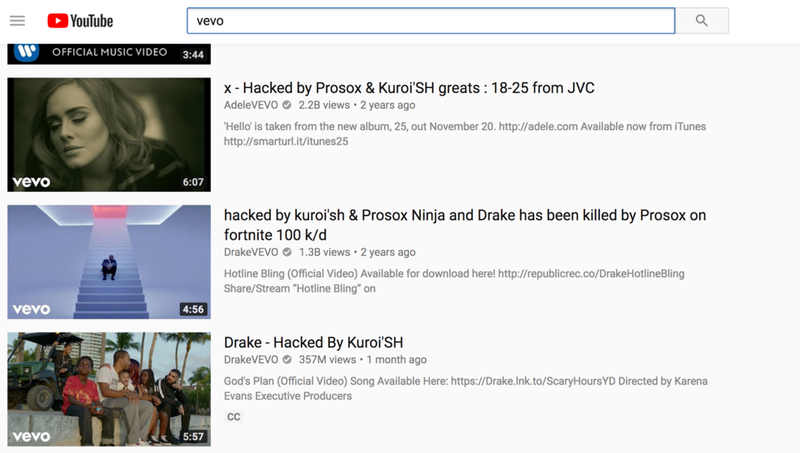Click vevo logo on God's Plan thumbnail
The width and height of the screenshot is (800, 453).
click(x=31, y=437)
